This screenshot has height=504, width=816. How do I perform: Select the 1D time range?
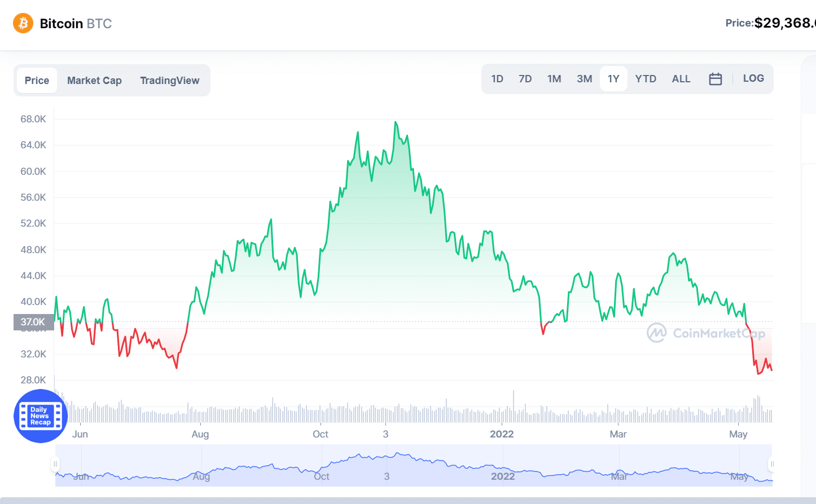click(497, 79)
